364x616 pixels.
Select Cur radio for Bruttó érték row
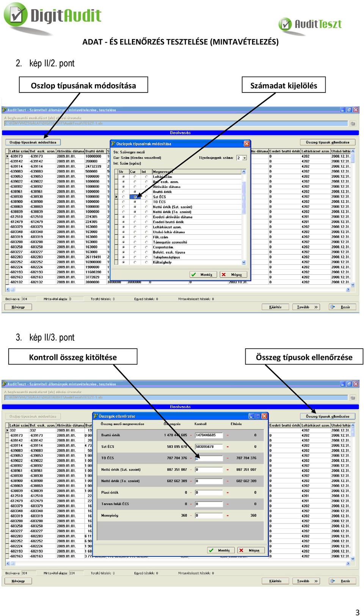pyautogui.click(x=135, y=192)
